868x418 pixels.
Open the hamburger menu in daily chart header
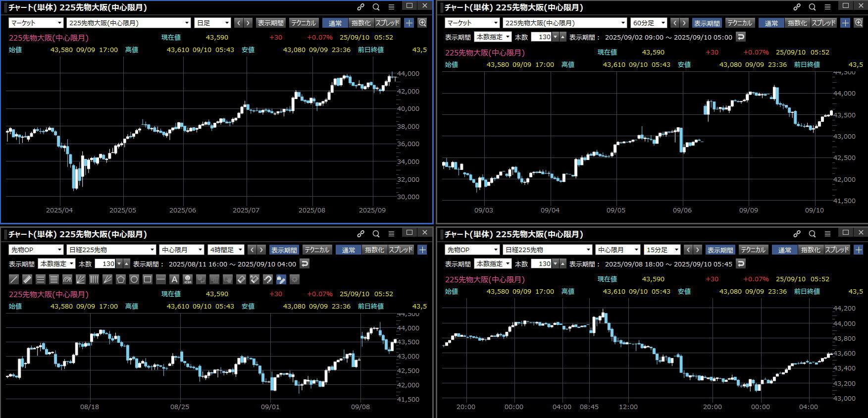[x=391, y=7]
